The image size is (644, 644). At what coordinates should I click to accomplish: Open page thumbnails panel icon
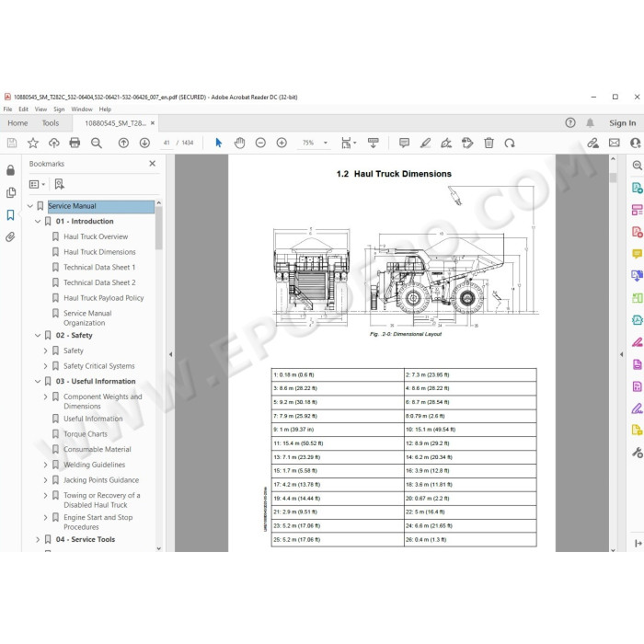pos(11,192)
